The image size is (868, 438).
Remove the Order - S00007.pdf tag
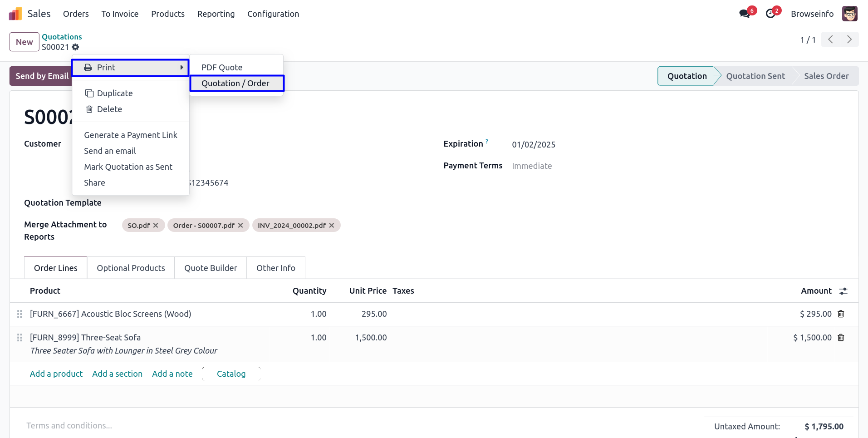coord(240,226)
